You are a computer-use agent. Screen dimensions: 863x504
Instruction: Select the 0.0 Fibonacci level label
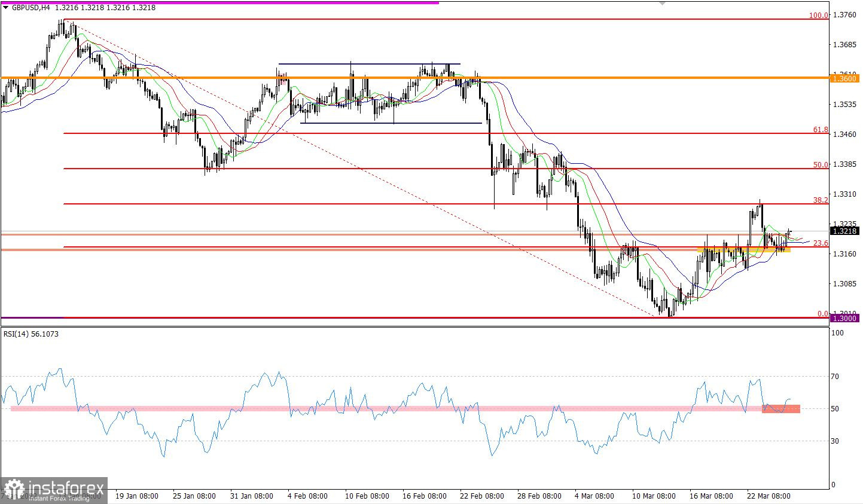pos(822,313)
